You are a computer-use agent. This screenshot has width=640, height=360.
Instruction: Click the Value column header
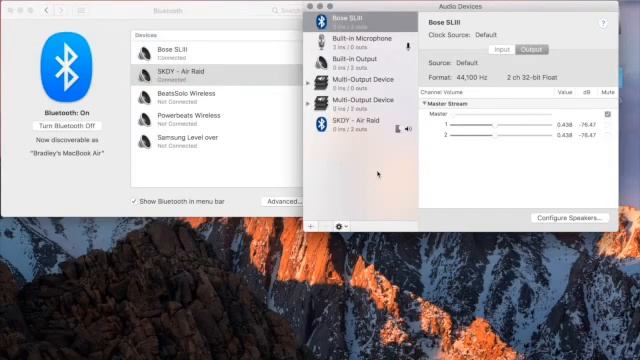(565, 92)
